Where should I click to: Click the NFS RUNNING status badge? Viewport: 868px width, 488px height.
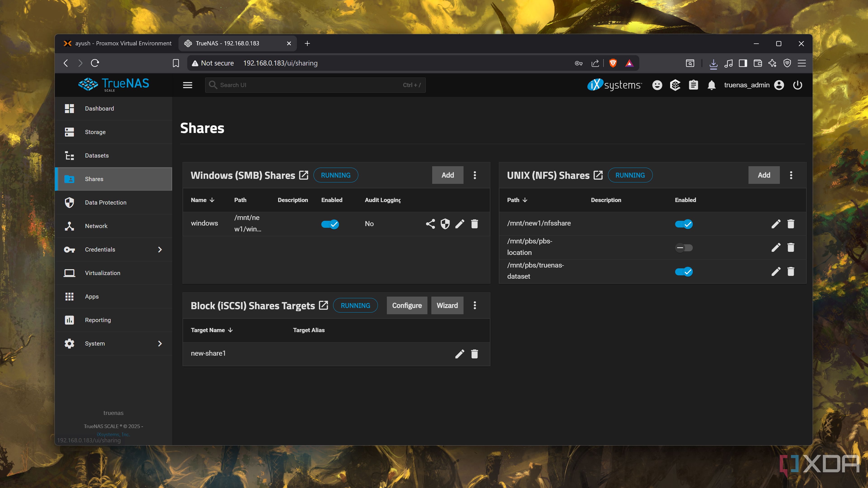point(630,175)
